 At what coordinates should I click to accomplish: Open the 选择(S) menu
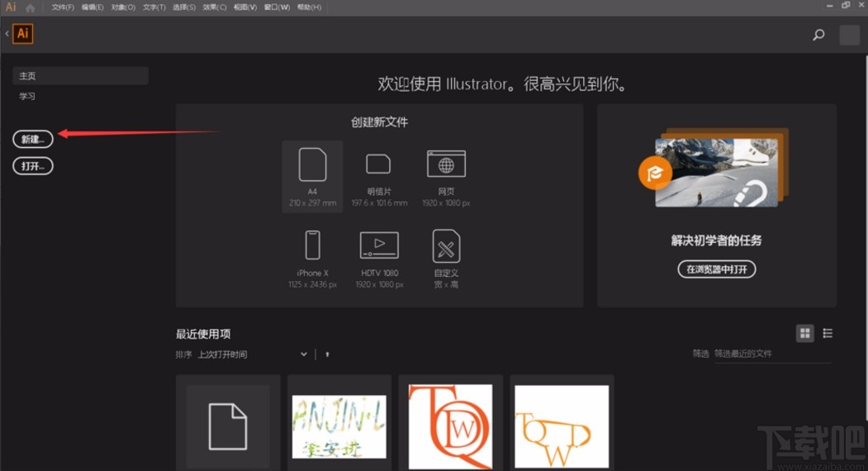pos(184,7)
